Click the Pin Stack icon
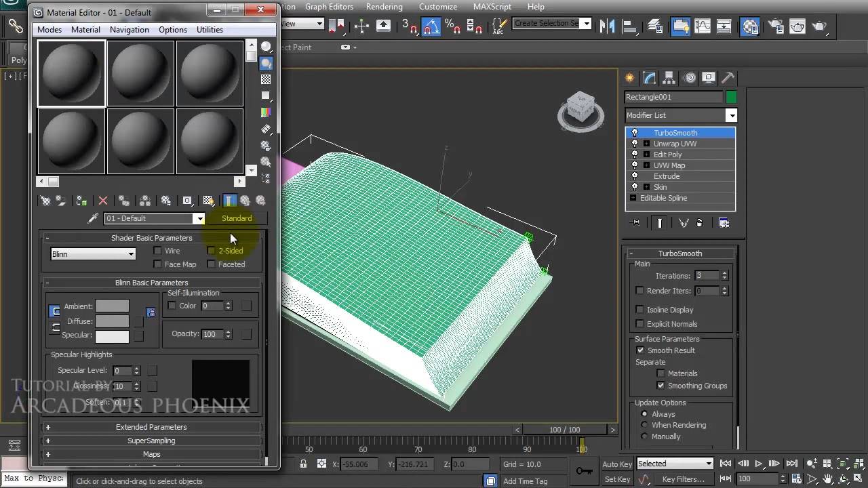 (x=635, y=222)
